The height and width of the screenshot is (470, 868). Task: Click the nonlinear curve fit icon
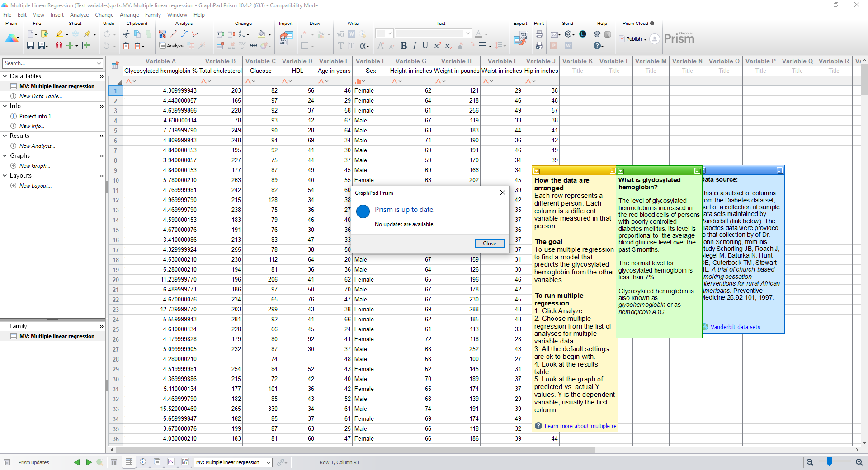tap(184, 34)
